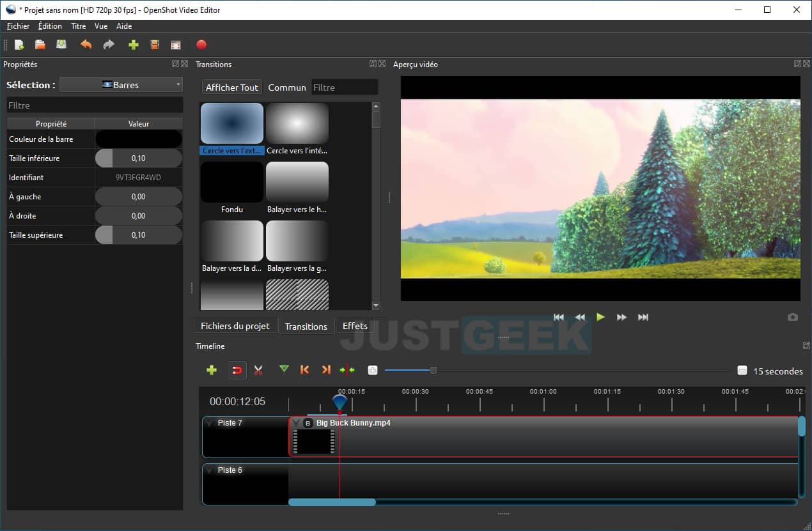
Task: Click the Taille inférieure value slider
Action: 139,158
